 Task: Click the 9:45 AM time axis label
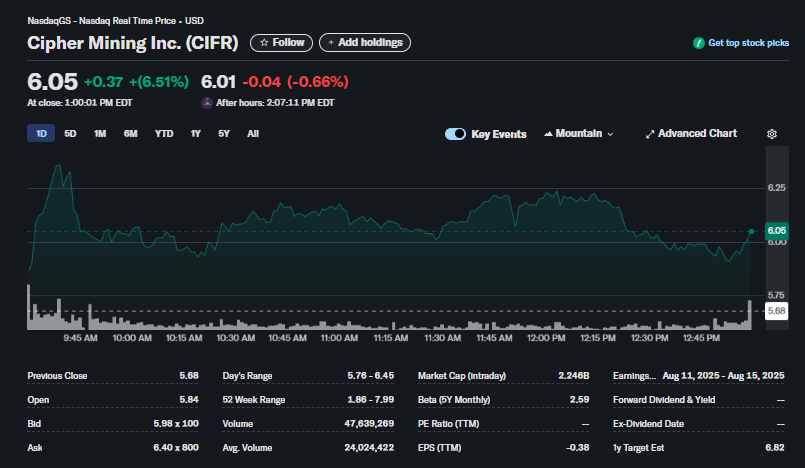click(x=80, y=338)
